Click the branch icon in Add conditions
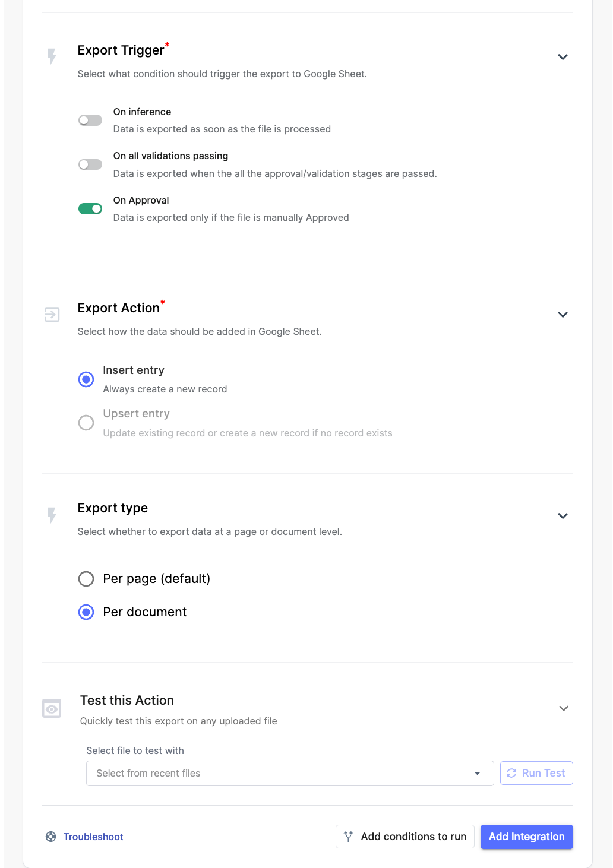 (x=349, y=837)
